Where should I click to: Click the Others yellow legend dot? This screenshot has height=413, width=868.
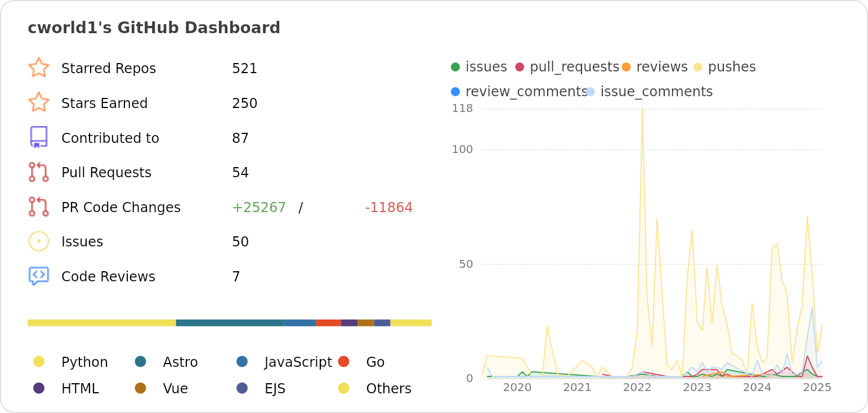[x=344, y=388]
